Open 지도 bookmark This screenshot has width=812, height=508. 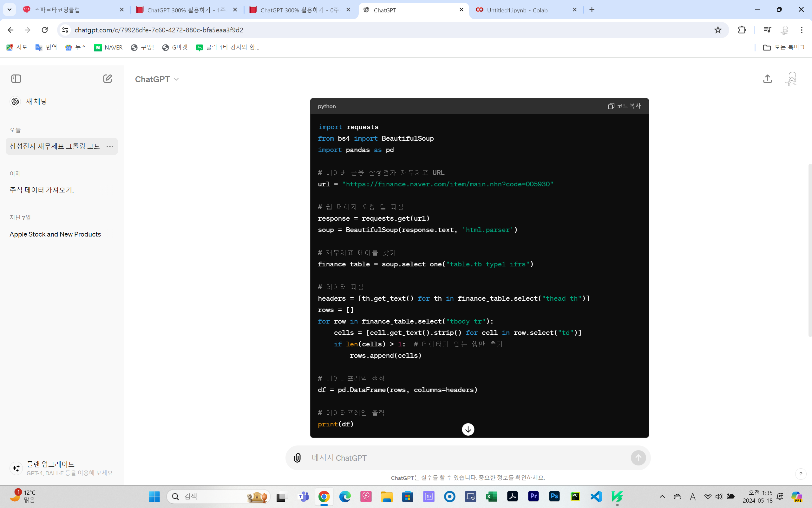click(x=17, y=47)
